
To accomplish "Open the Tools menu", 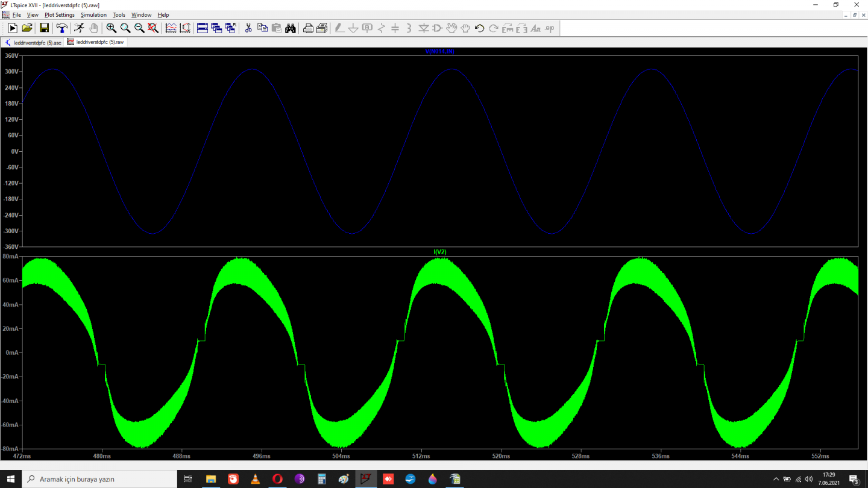I will pos(119,14).
